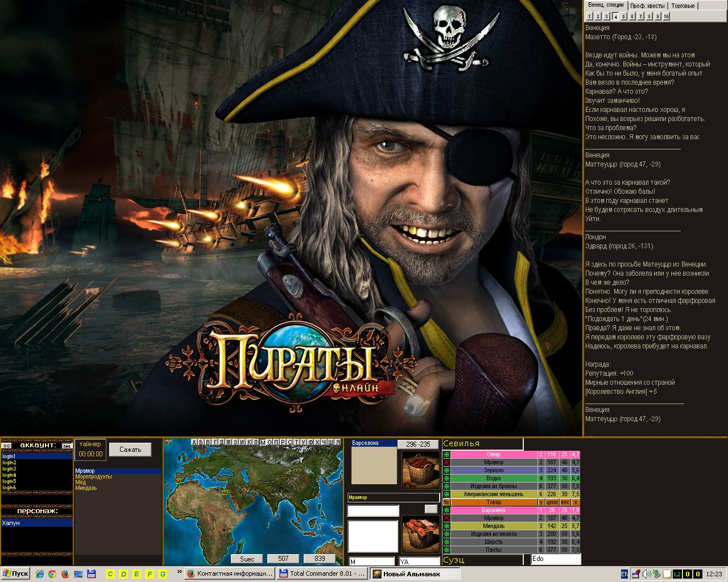Select Мёд in the goods list
The height and width of the screenshot is (582, 728).
click(118, 483)
